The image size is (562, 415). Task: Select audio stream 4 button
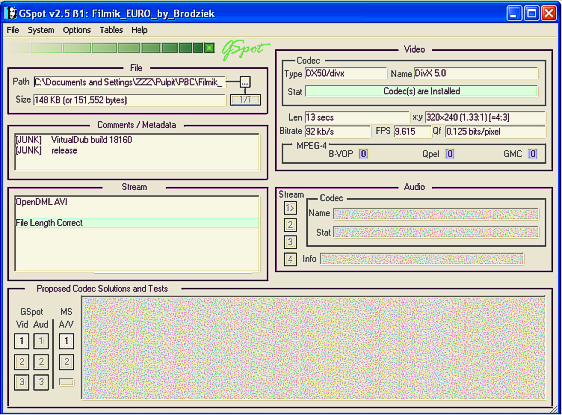[290, 259]
